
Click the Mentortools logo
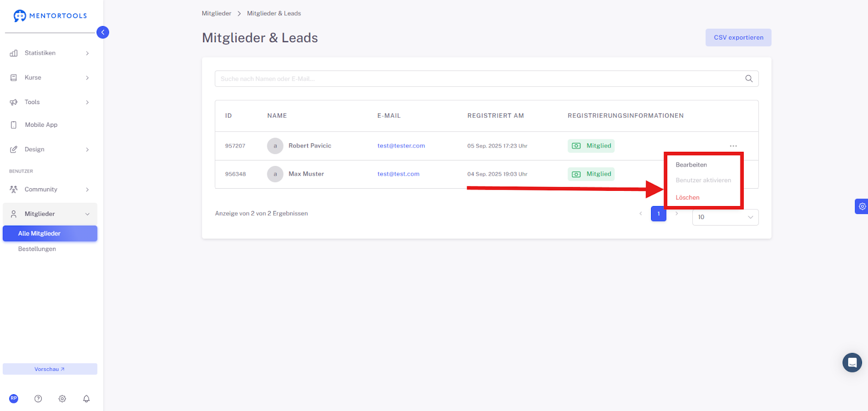(50, 16)
